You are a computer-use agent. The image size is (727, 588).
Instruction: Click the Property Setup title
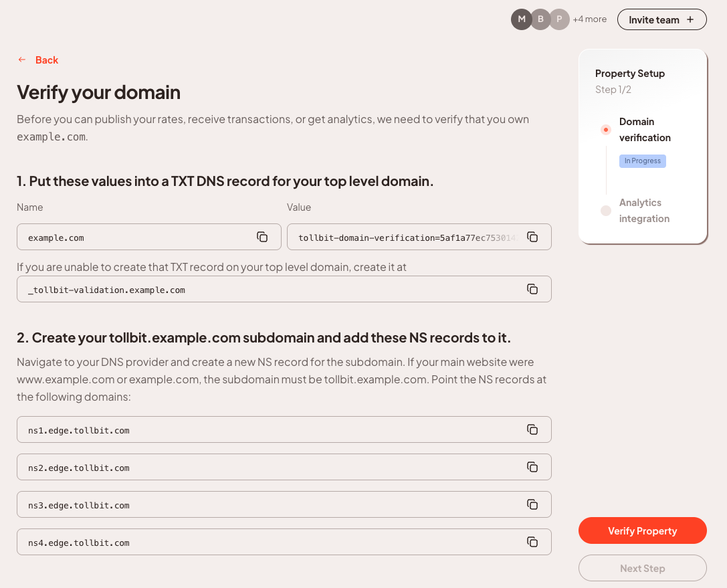pos(629,74)
